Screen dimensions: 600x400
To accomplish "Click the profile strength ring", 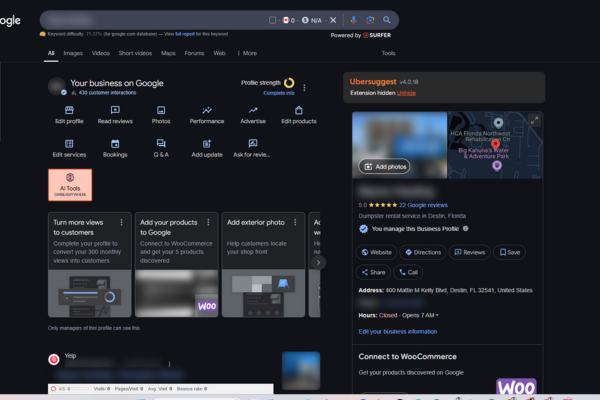I will click(289, 83).
